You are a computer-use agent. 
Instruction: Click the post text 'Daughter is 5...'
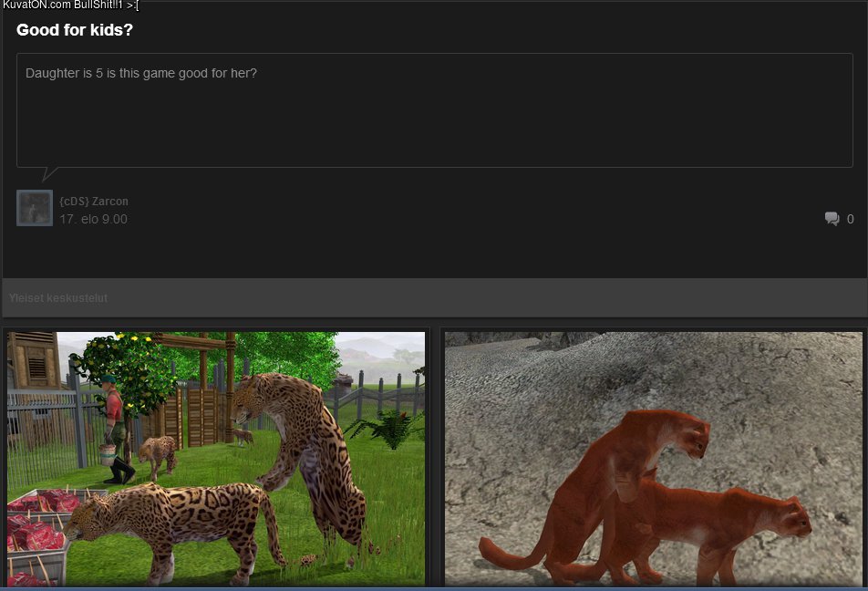(141, 73)
